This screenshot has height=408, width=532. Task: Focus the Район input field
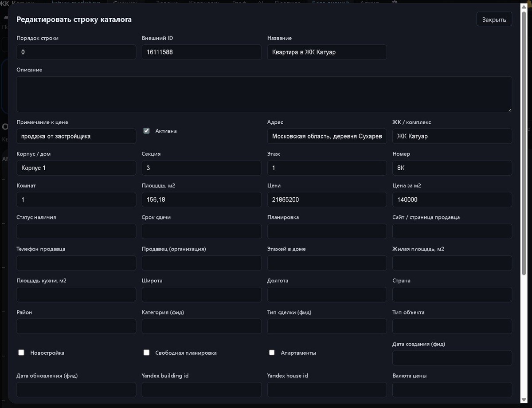pyautogui.click(x=76, y=326)
